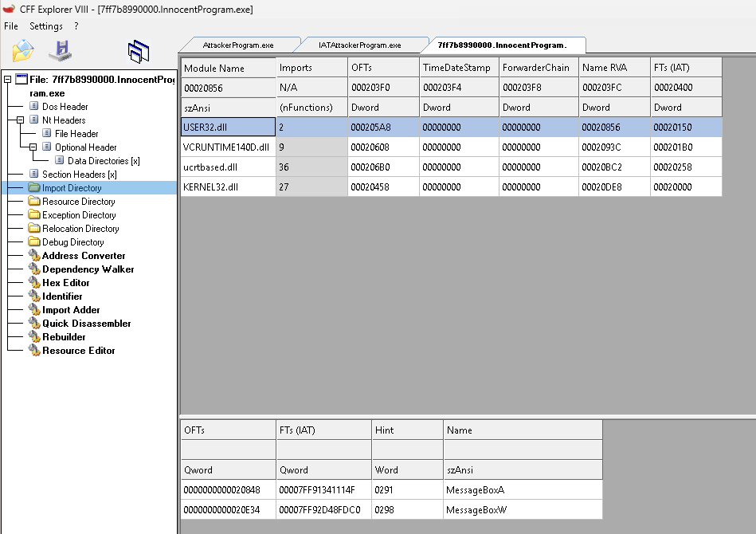Image resolution: width=756 pixels, height=534 pixels.
Task: Click the Identifier tool icon
Action: [33, 295]
